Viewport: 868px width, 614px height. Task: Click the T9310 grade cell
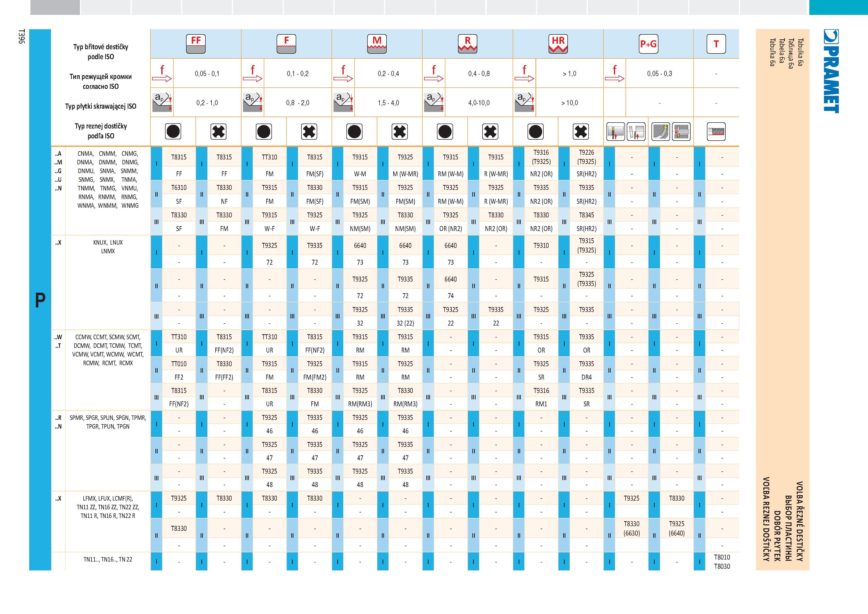541,246
